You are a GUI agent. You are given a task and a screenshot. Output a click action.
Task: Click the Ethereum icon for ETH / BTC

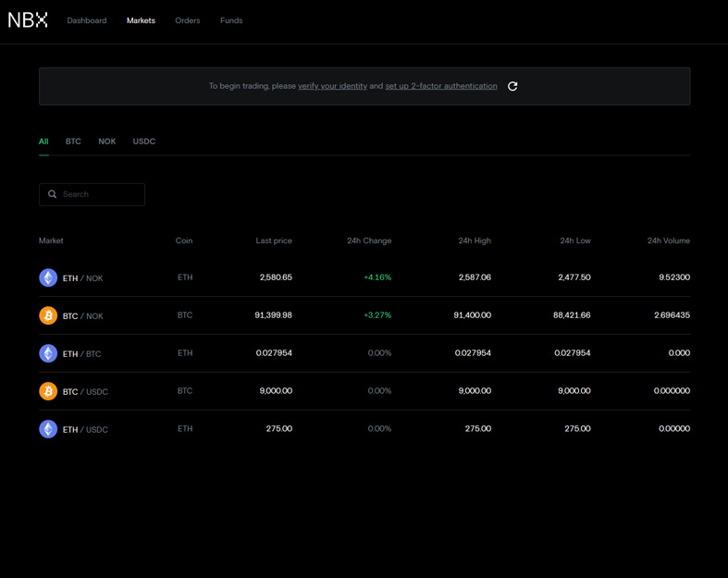pyautogui.click(x=48, y=353)
